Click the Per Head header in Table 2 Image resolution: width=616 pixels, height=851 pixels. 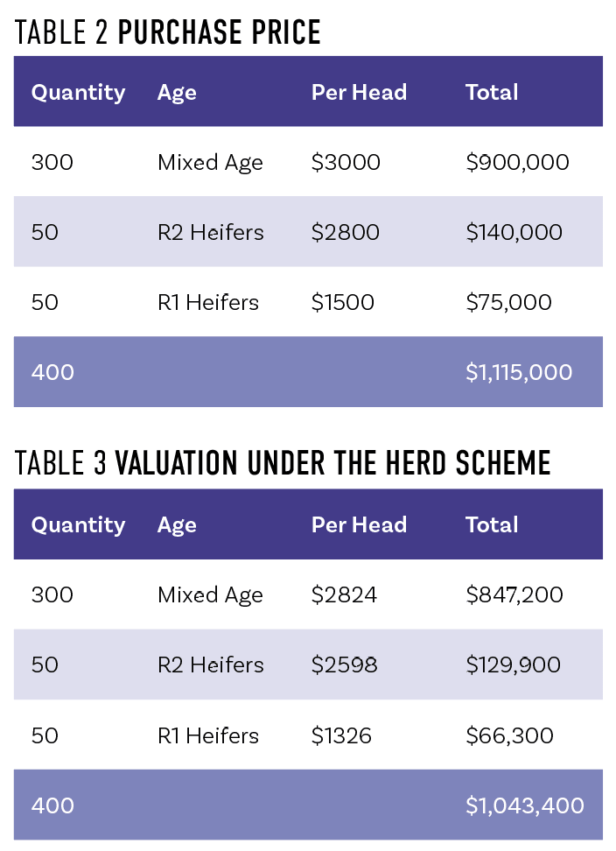359,92
